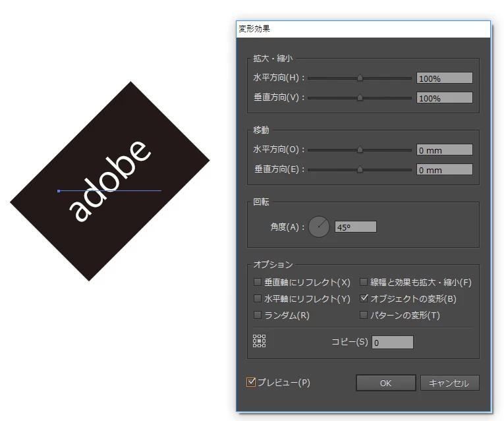Click the blue text path anchor point
Viewport: 504px width, 421px height.
[x=59, y=191]
